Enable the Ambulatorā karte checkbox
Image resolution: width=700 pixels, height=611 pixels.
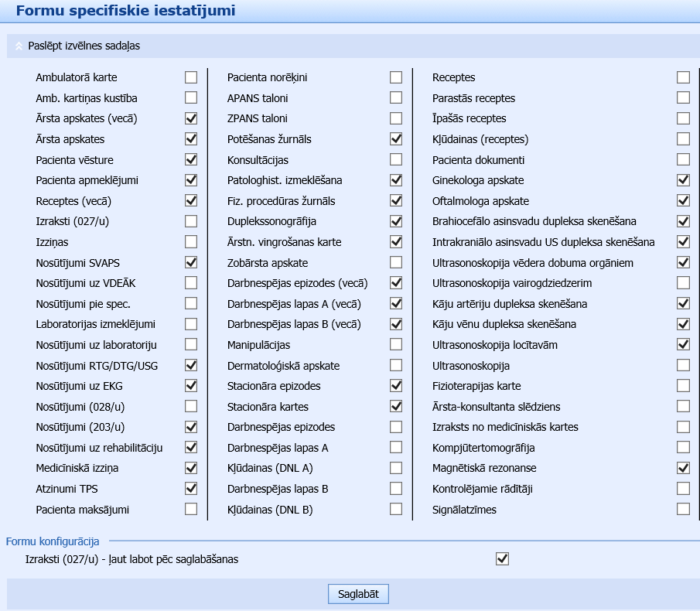[191, 77]
